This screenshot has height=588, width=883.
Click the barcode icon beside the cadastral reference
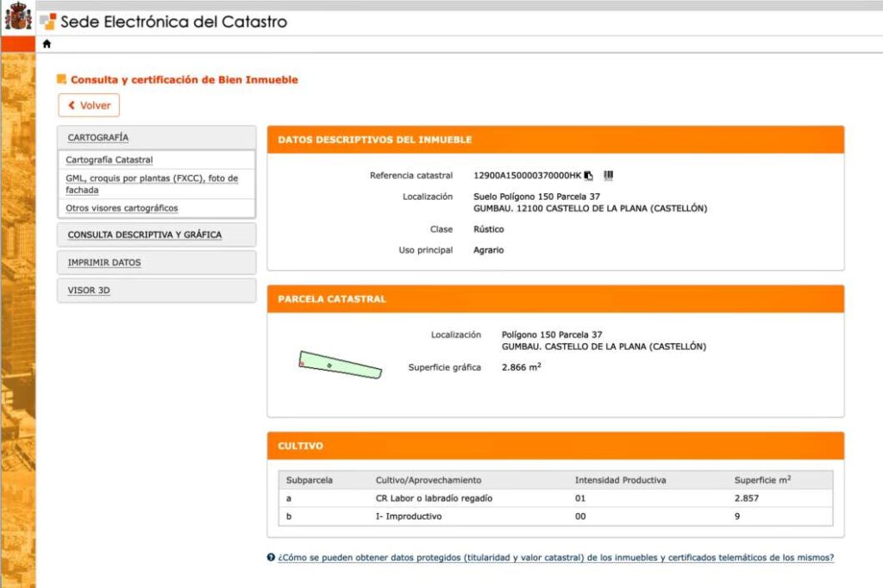point(608,175)
